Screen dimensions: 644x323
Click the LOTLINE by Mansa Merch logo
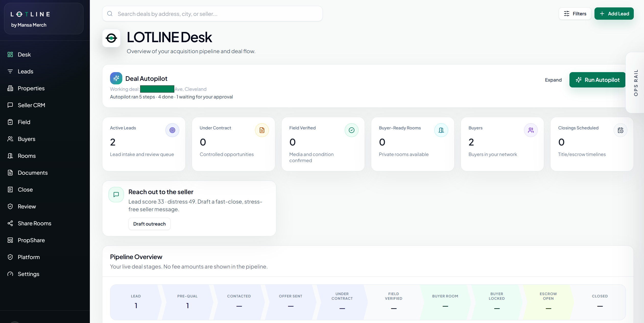(44, 19)
